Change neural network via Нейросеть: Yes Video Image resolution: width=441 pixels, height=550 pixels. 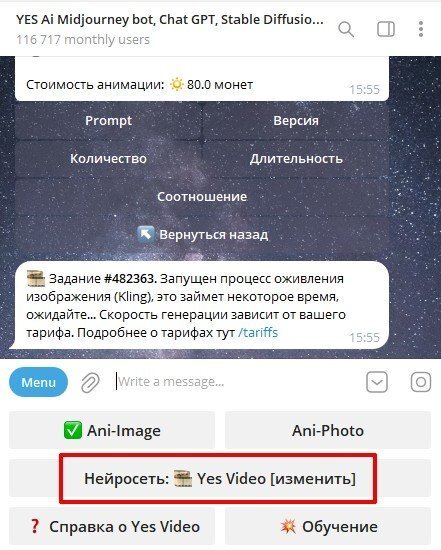coord(220,478)
